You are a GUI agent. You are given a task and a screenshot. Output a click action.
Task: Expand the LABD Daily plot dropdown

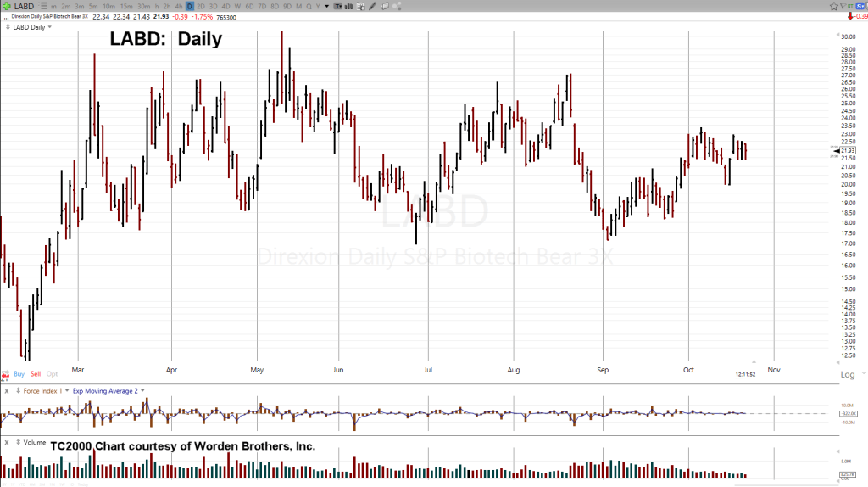(x=49, y=27)
